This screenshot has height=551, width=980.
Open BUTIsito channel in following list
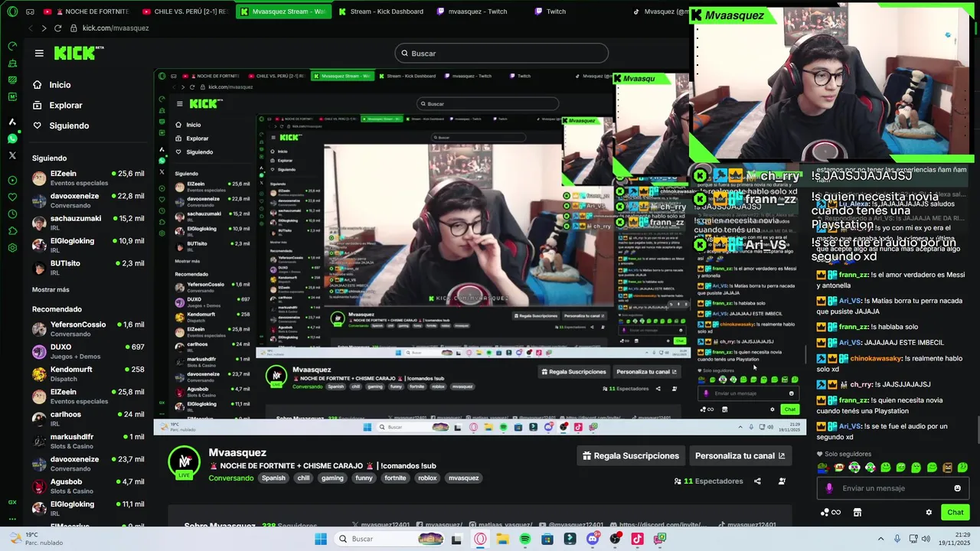point(88,267)
